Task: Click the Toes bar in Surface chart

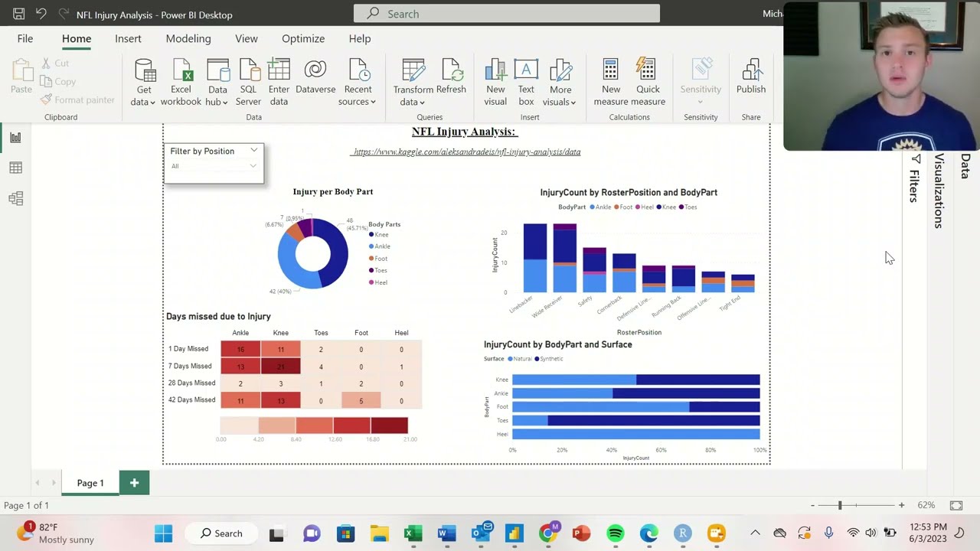Action: 635,420
